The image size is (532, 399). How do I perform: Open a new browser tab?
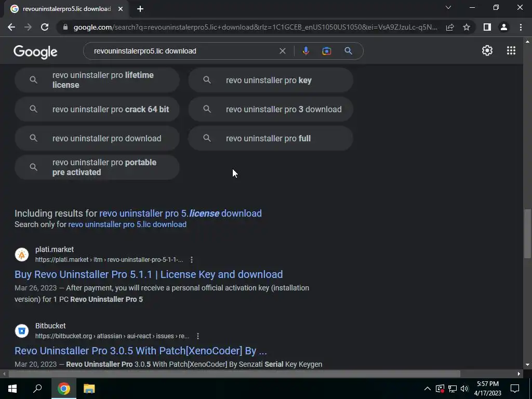pos(140,9)
